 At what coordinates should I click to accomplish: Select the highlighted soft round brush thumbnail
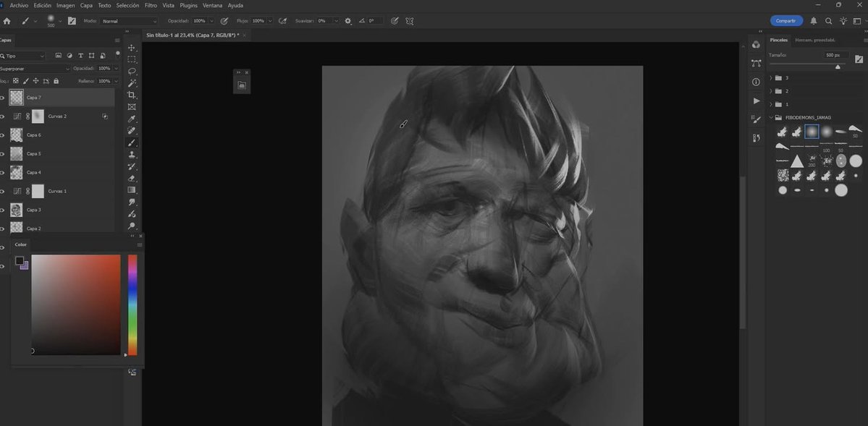(x=812, y=132)
